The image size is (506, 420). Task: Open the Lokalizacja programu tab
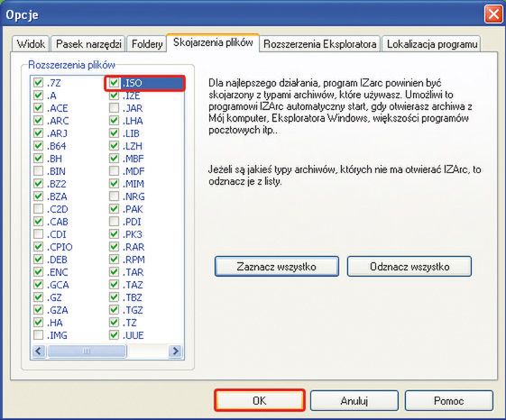pos(432,43)
